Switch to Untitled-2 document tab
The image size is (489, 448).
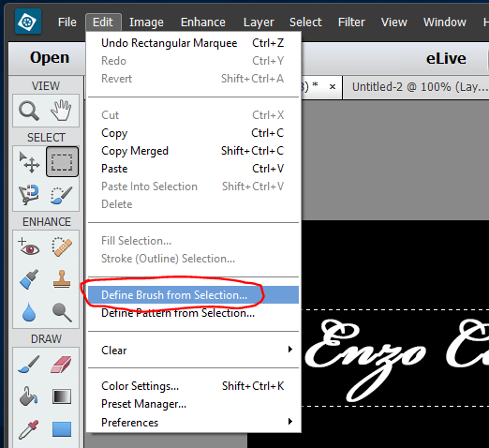pos(420,87)
